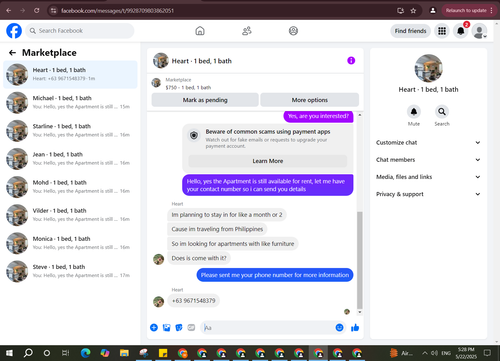The height and width of the screenshot is (361, 500).
Task: Launch Microsoft Edge from taskbar
Action: [x=86, y=353]
